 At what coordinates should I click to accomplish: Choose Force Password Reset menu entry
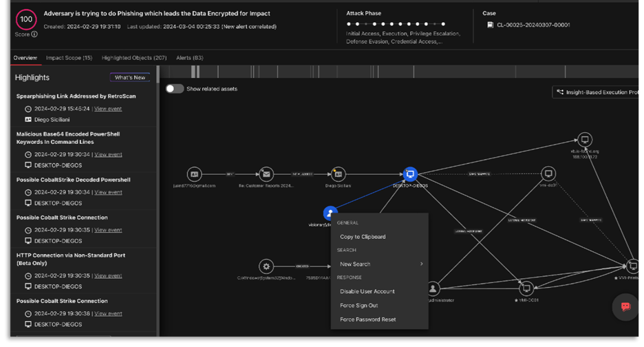[367, 319]
